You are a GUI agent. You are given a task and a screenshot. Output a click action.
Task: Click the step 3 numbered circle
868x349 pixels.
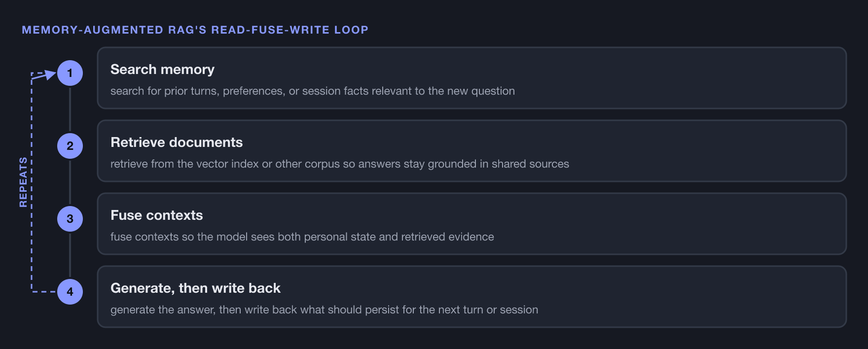click(70, 219)
